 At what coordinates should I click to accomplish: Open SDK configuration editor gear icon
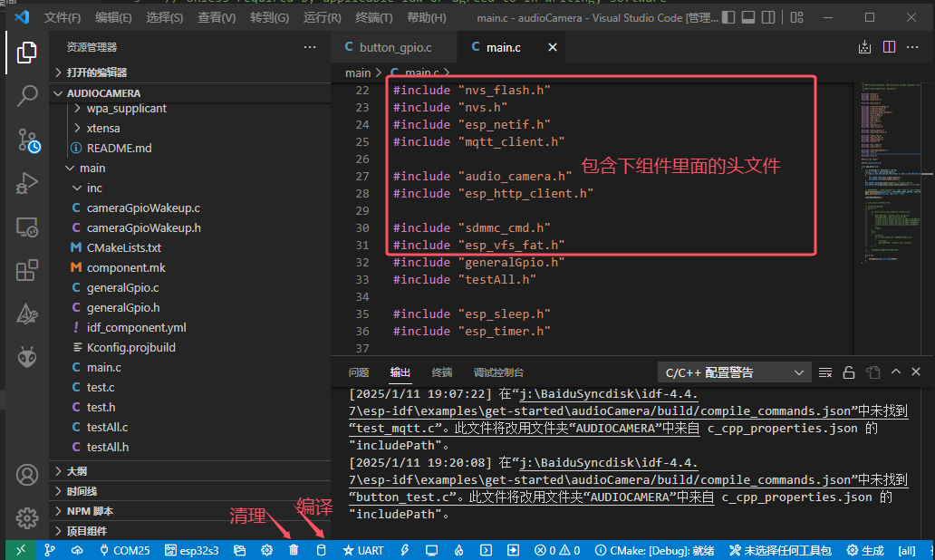tap(266, 550)
